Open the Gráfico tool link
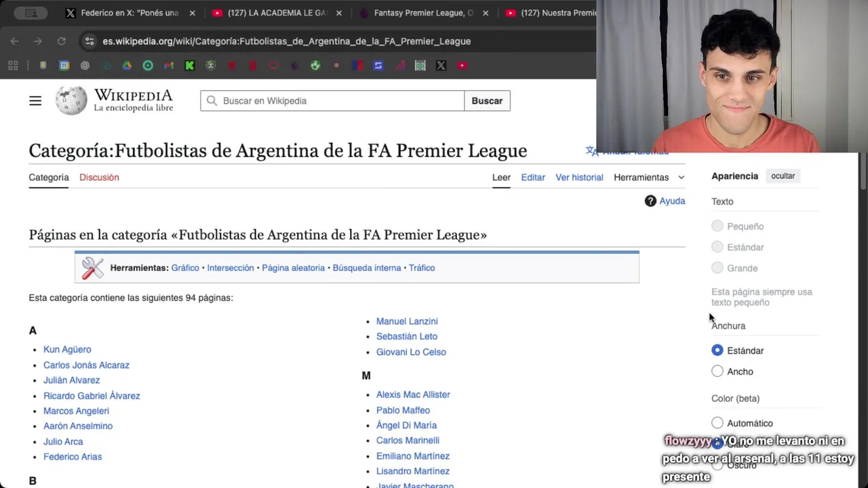 coord(185,268)
